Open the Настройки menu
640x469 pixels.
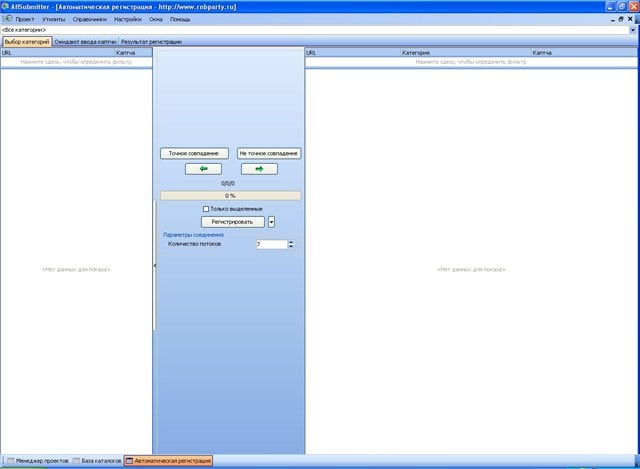[x=128, y=19]
